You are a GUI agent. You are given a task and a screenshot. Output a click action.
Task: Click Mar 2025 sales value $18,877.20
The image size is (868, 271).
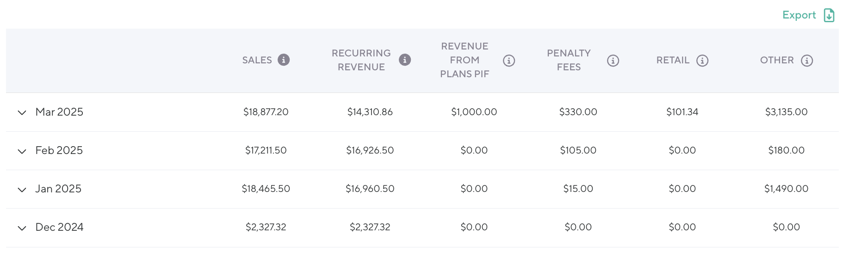(x=266, y=112)
